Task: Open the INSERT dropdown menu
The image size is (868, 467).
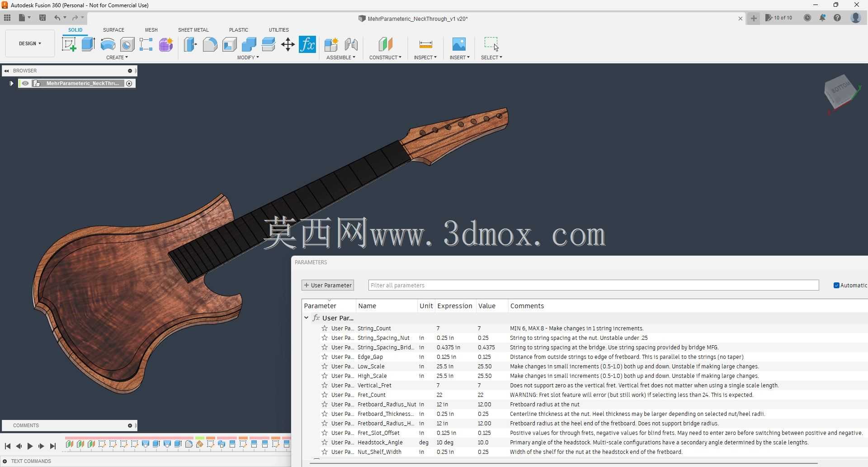Action: tap(460, 57)
